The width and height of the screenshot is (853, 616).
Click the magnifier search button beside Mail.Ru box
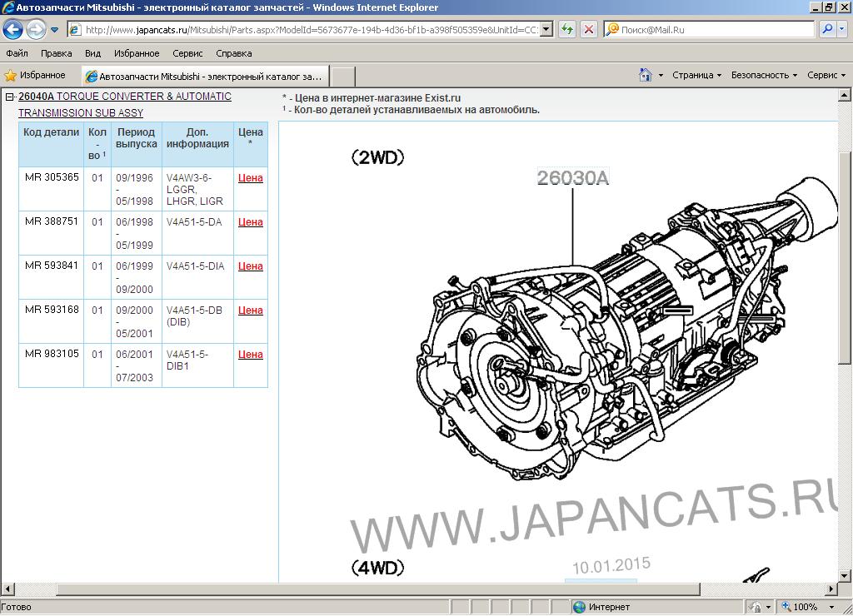(826, 29)
